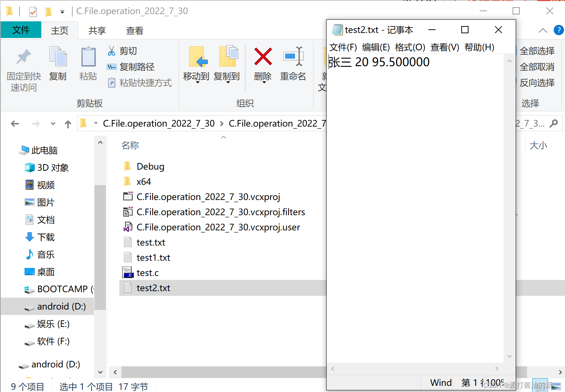Click breadcrumb C.File.operation_2022_7_30 parent folder
The image size is (565, 392).
pos(159,124)
